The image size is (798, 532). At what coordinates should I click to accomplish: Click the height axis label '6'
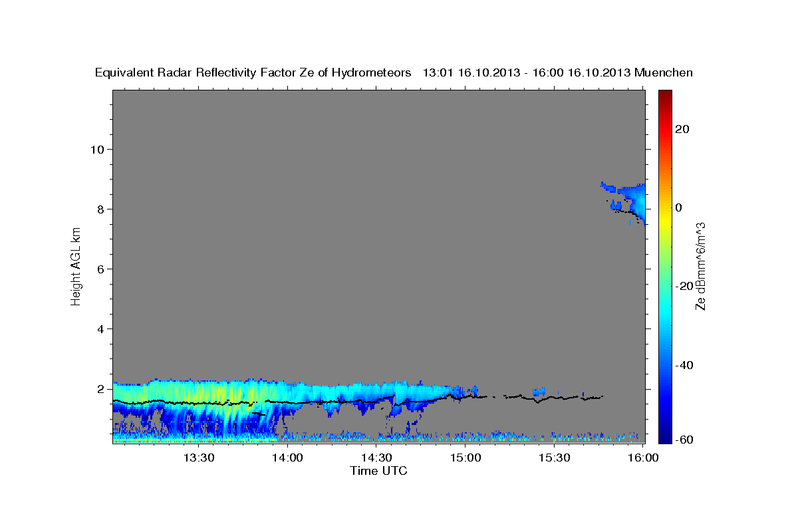click(99, 269)
